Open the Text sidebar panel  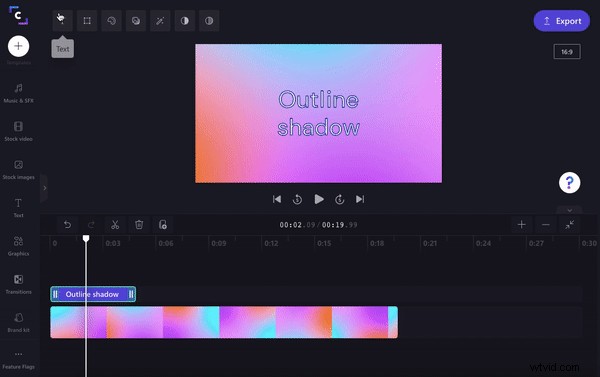click(x=18, y=208)
